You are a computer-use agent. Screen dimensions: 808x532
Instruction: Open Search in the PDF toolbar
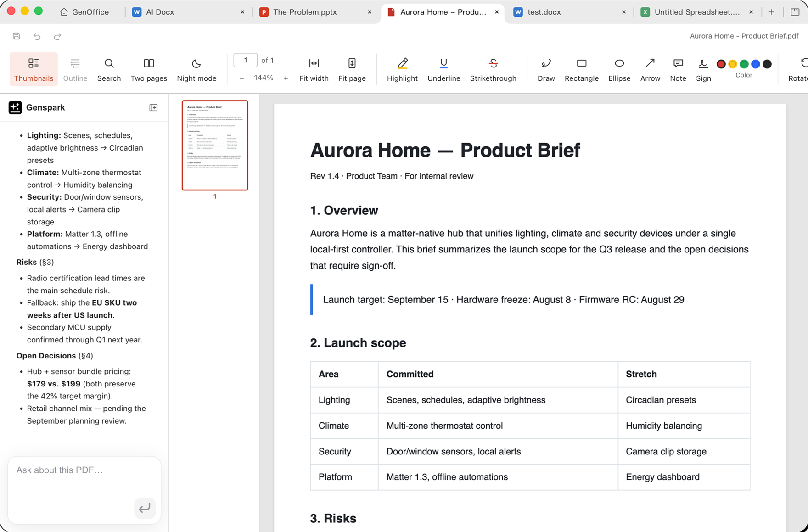click(109, 69)
